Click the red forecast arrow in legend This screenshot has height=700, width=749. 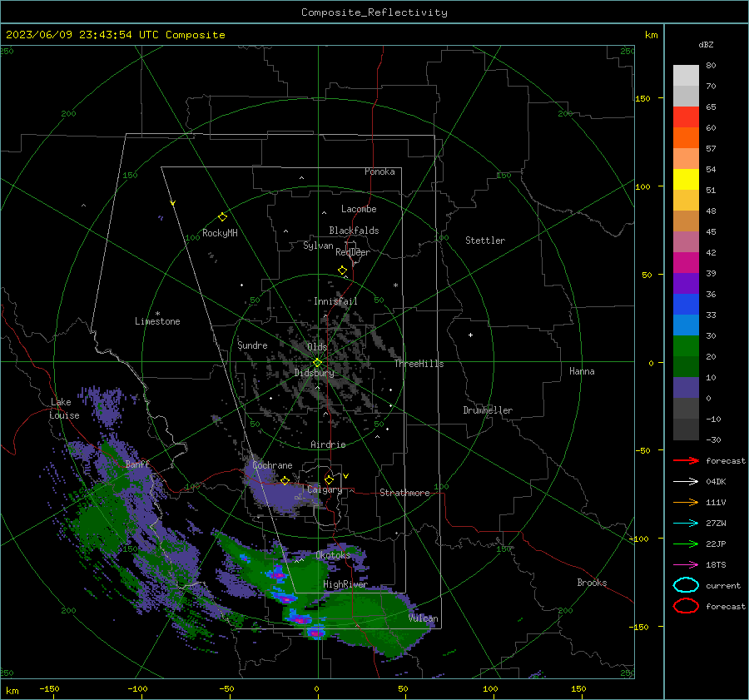tap(686, 460)
